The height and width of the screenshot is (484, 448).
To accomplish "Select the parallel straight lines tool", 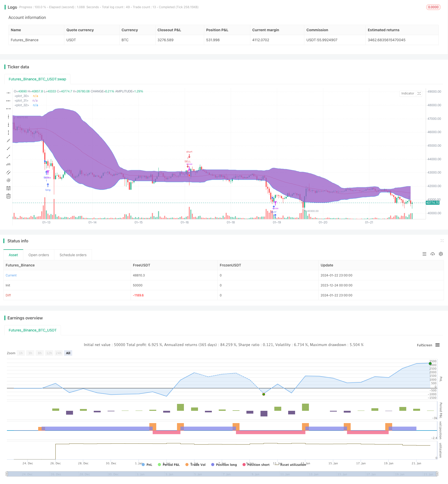I will 8,180.
